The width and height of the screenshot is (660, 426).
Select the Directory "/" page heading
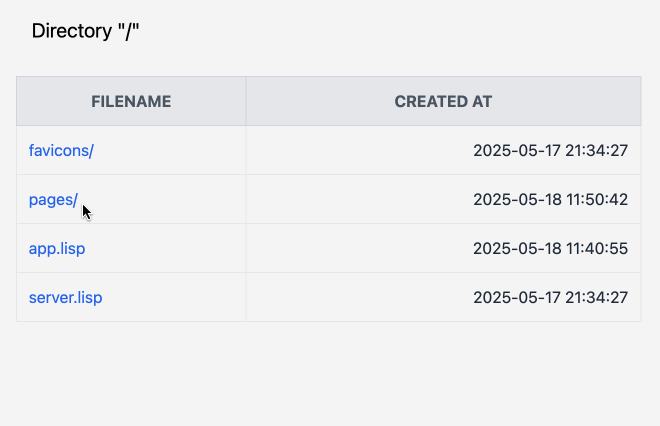[85, 31]
